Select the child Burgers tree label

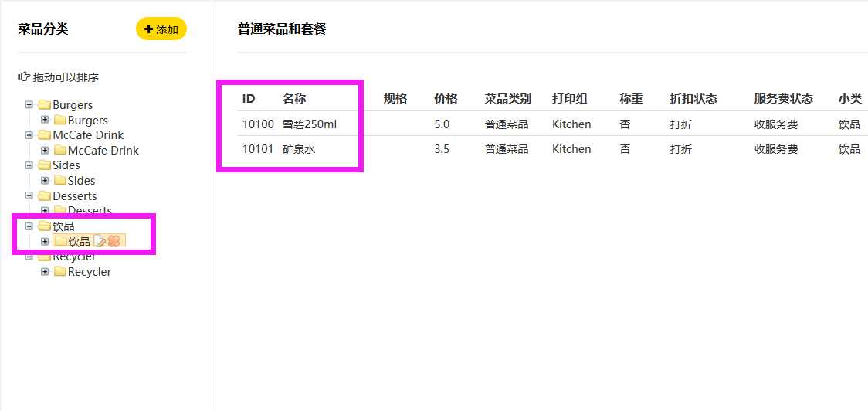coord(87,120)
